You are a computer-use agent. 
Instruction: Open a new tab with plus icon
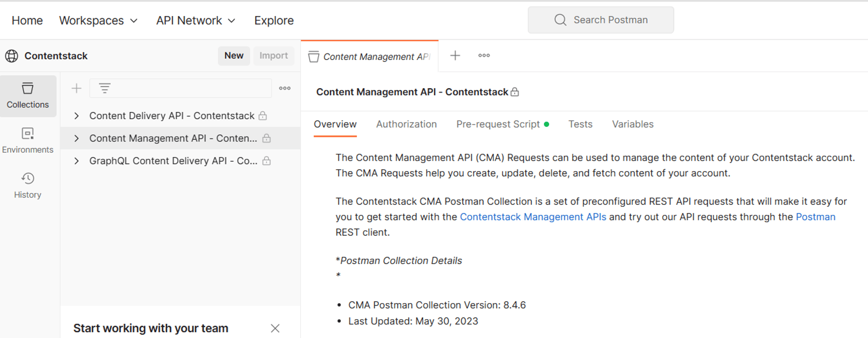455,56
